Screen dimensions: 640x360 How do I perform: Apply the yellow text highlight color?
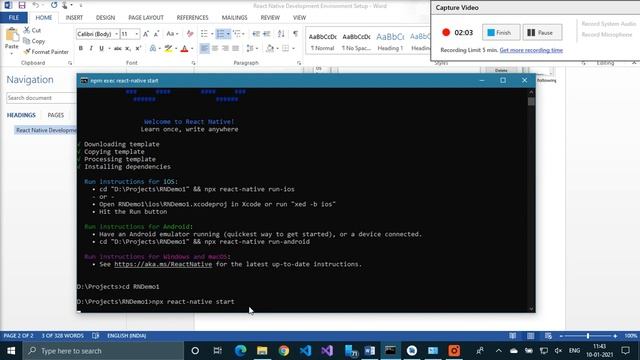click(168, 49)
